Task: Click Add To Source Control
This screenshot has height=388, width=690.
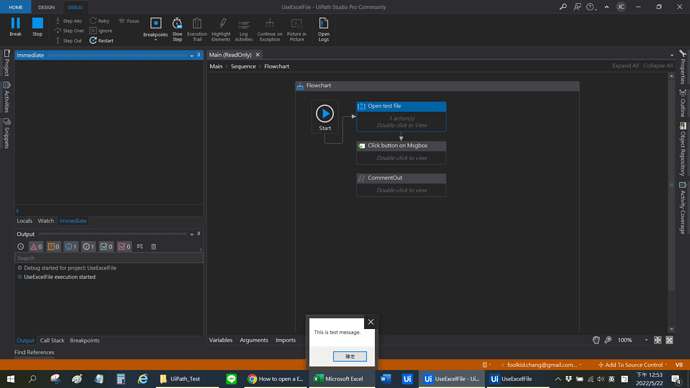Action: 632,365
